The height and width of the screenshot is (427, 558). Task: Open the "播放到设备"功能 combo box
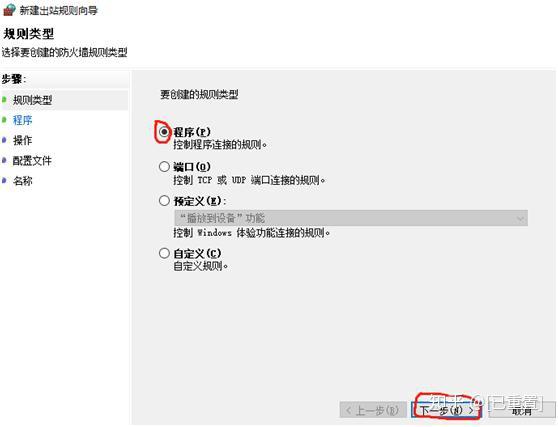351,218
